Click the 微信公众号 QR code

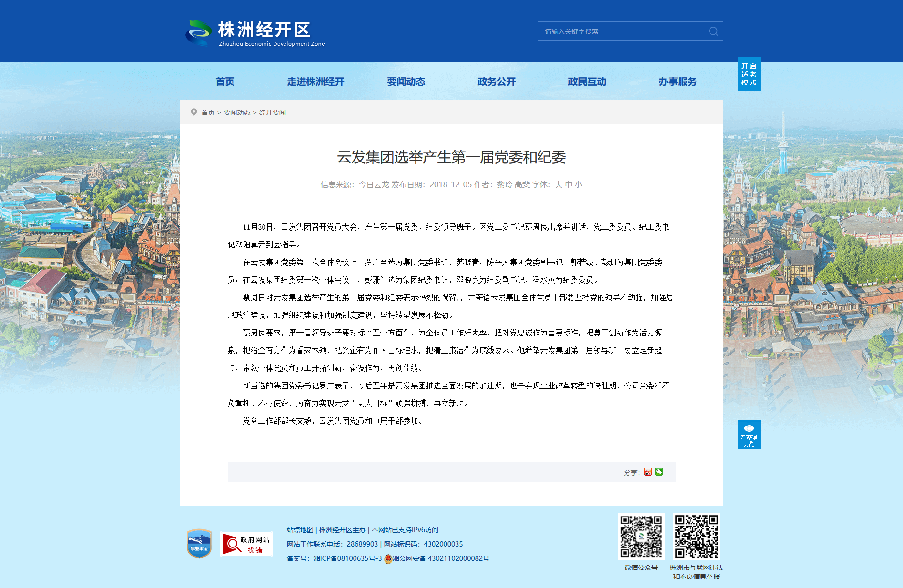click(641, 536)
